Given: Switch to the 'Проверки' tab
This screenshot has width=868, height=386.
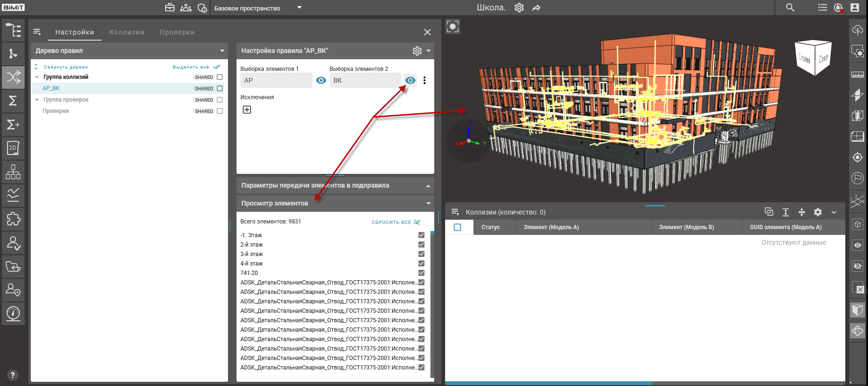Looking at the screenshot, I should pyautogui.click(x=177, y=32).
